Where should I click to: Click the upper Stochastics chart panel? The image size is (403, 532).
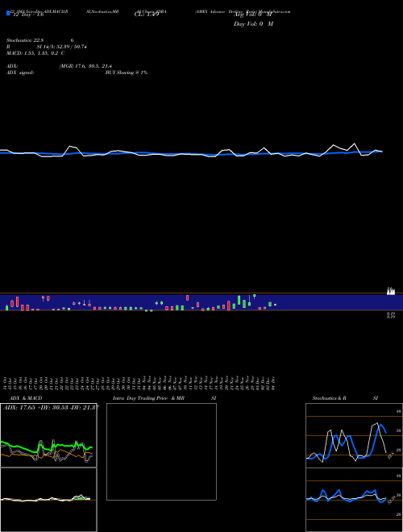pyautogui.click(x=354, y=435)
